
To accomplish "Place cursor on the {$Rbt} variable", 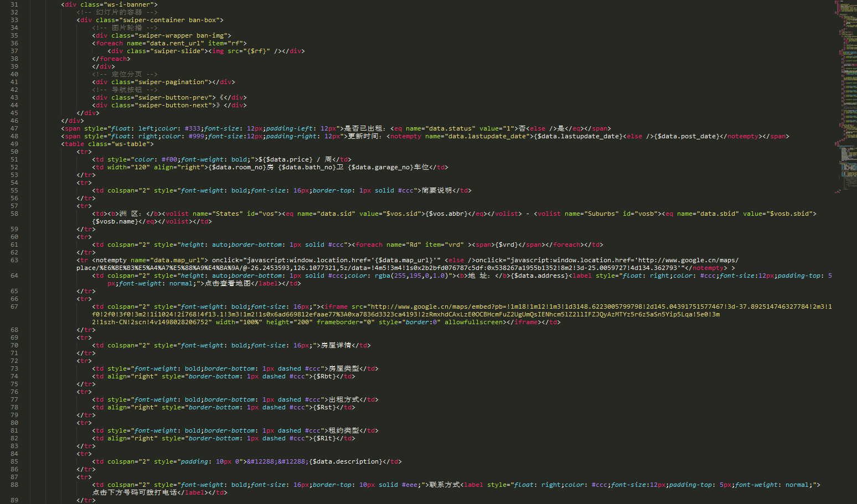I will pos(324,376).
